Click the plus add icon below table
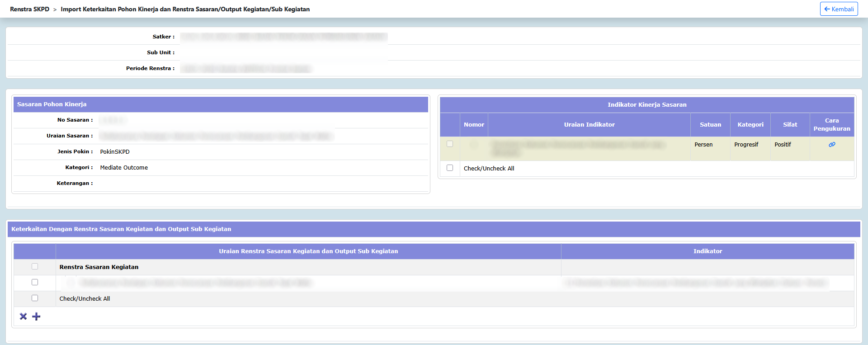Viewport: 868px width, 345px height. point(37,317)
